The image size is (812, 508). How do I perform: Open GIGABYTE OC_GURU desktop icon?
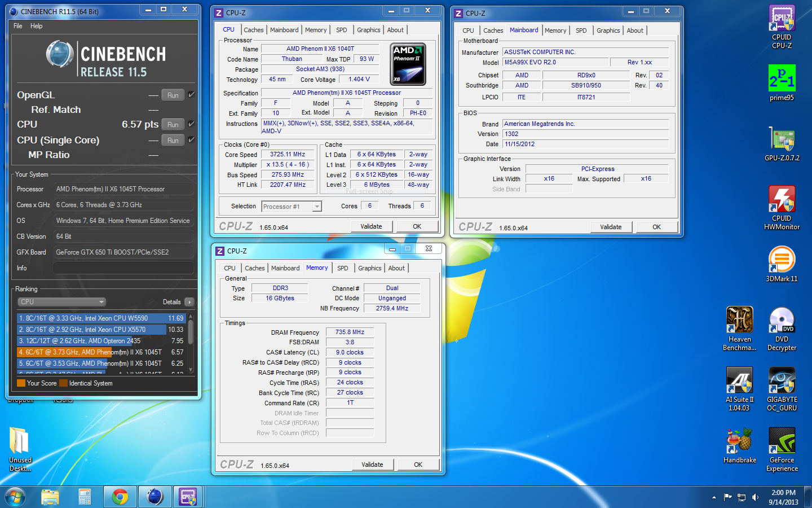pyautogui.click(x=782, y=389)
